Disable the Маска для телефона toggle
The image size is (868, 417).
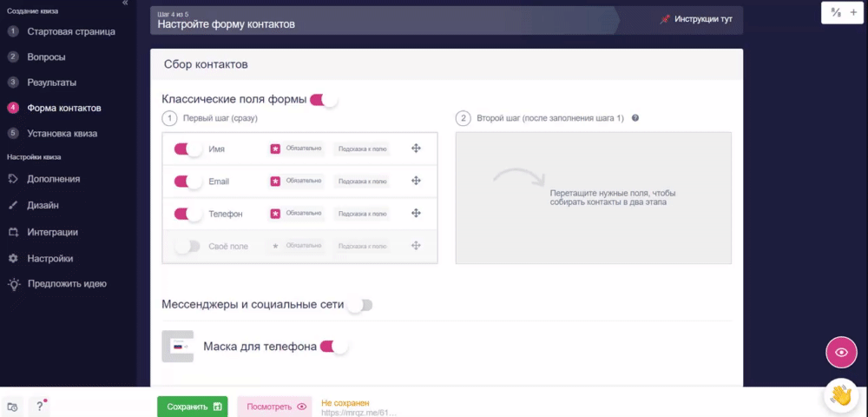[x=334, y=347]
